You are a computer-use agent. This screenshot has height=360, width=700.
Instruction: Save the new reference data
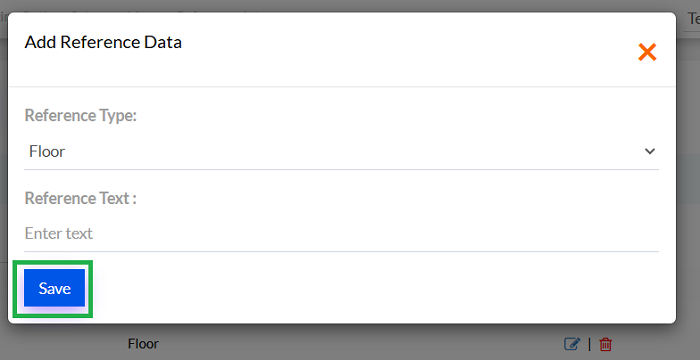coord(54,288)
